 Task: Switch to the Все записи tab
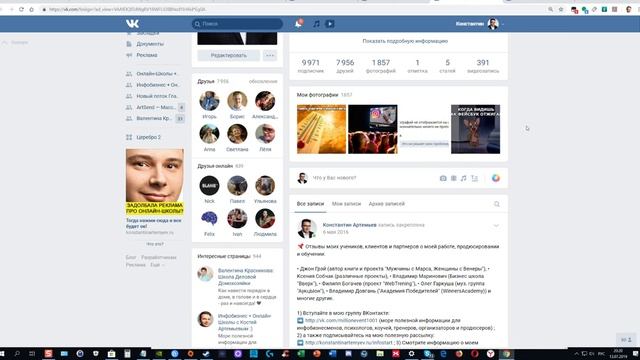click(310, 204)
